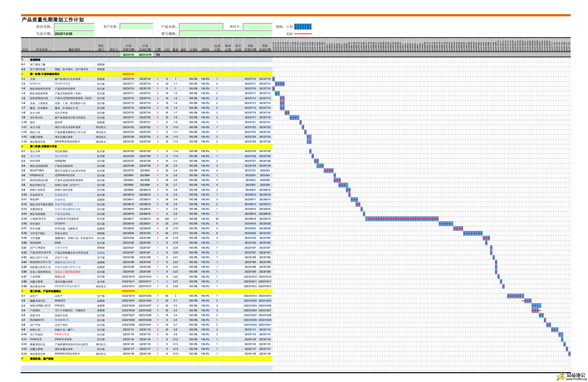Select the 工装/模具开发 task name
Viewport: 588px width, 382px height.
coord(38,219)
